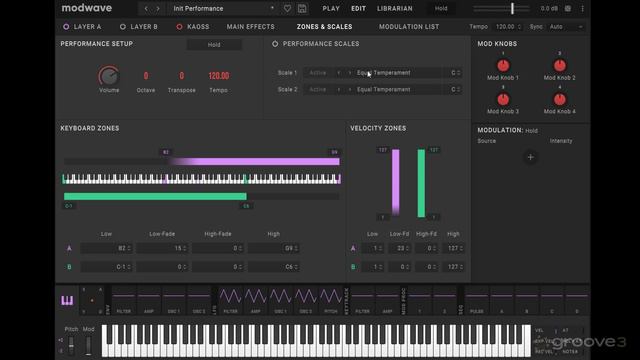Switch to EDIT mode
The width and height of the screenshot is (640, 360).
point(358,8)
